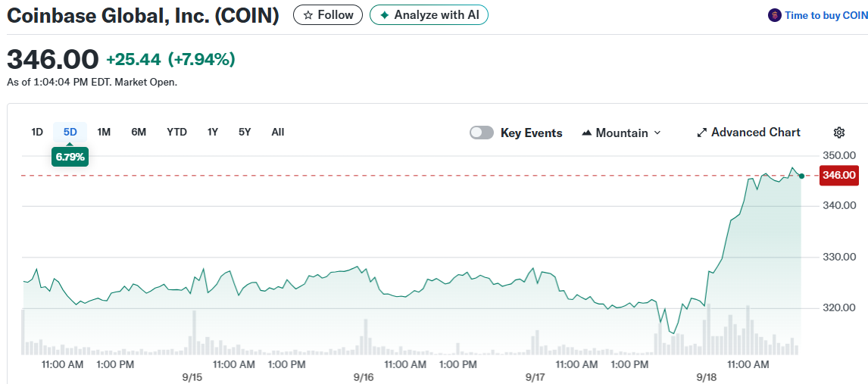Image resolution: width=868 pixels, height=384 pixels.
Task: Click the 9/18 date label on axis
Action: (x=707, y=377)
